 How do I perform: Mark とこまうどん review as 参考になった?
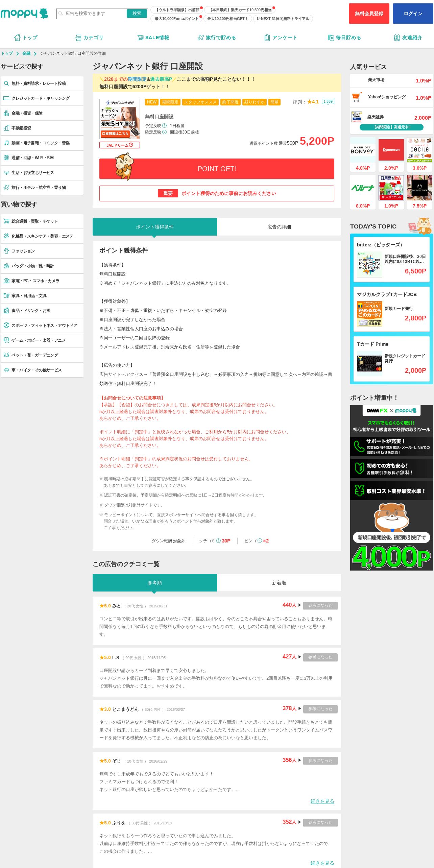(320, 709)
